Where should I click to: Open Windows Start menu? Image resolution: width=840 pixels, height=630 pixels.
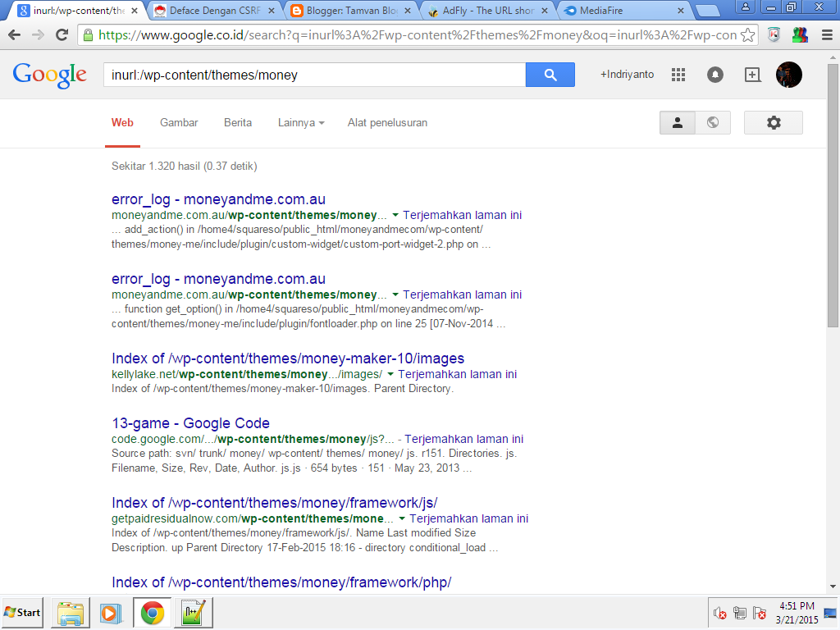[22, 612]
